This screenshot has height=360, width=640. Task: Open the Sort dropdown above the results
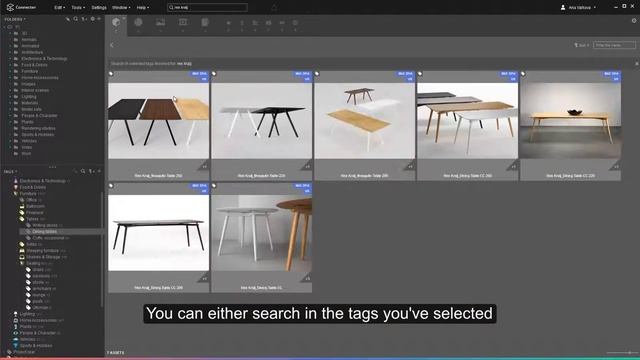582,45
